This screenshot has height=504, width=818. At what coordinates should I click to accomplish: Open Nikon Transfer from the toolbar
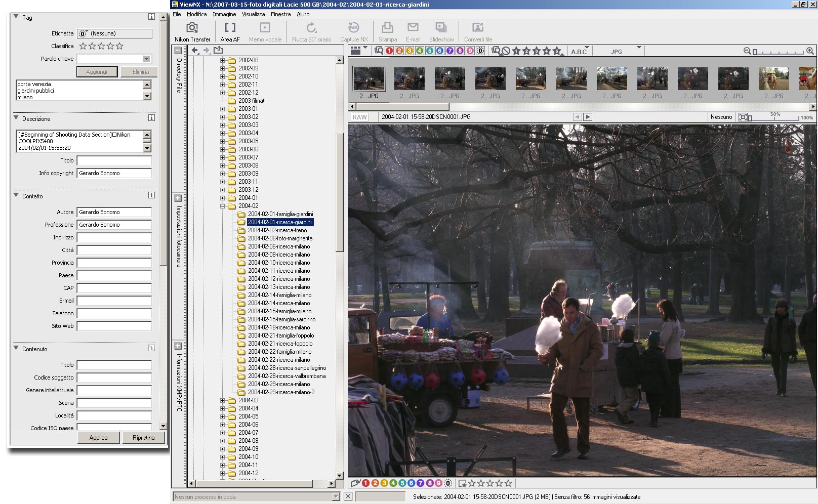click(192, 32)
